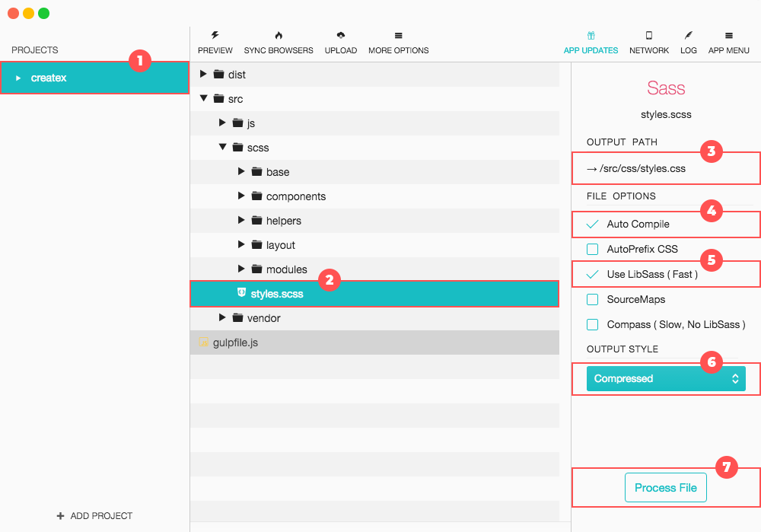The height and width of the screenshot is (532, 761).
Task: Expand the components folder
Action: coord(241,196)
